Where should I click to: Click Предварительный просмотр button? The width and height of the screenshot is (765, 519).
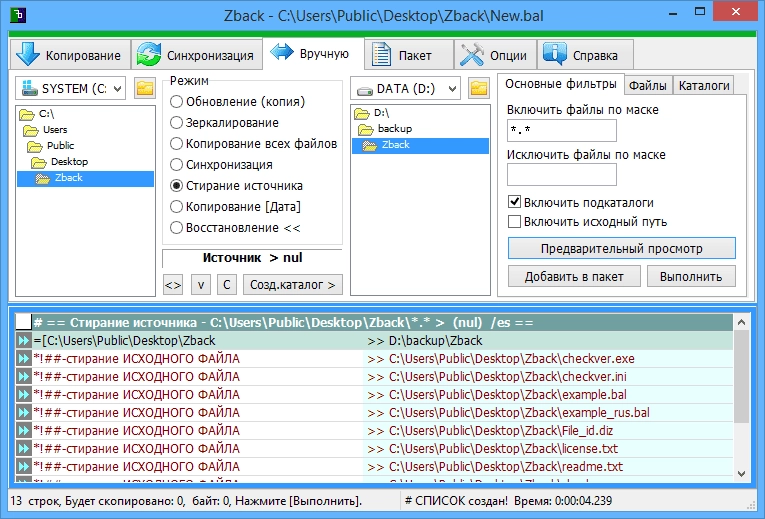point(622,248)
